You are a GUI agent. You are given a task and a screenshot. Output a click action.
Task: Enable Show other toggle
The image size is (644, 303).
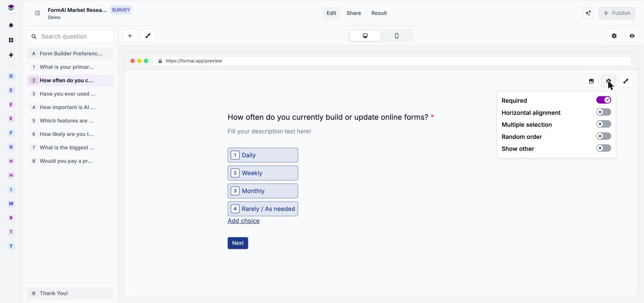(x=604, y=148)
